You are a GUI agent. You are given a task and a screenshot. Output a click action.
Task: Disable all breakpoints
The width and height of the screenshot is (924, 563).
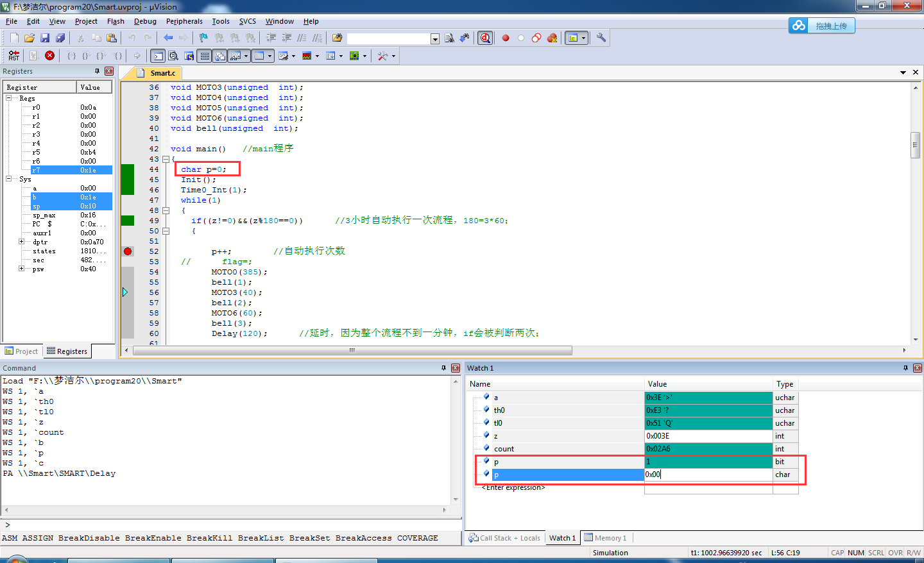[x=536, y=38]
